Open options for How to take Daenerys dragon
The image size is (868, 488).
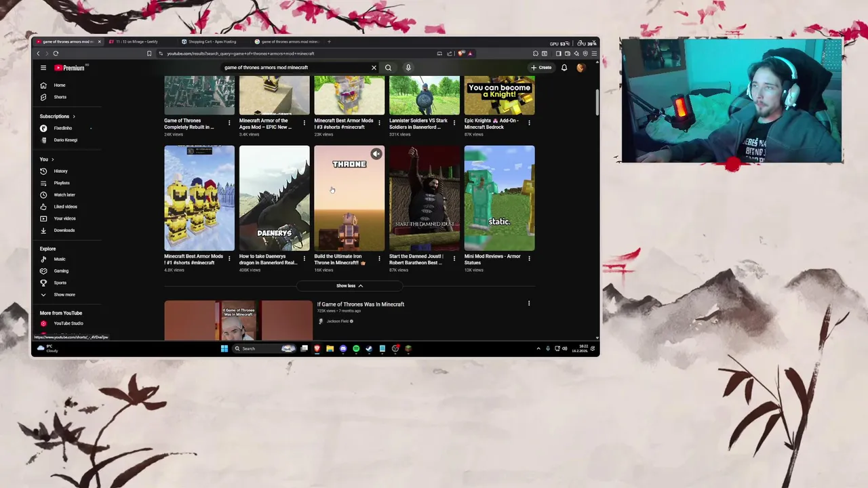click(x=304, y=258)
